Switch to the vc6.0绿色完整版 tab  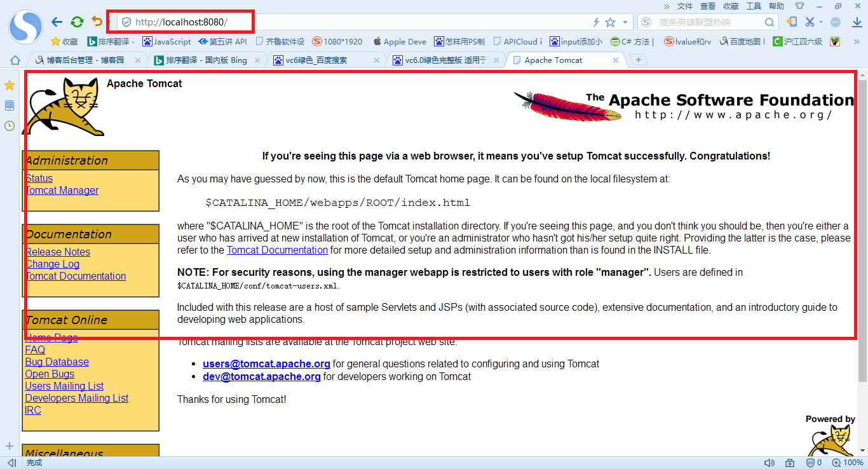445,60
